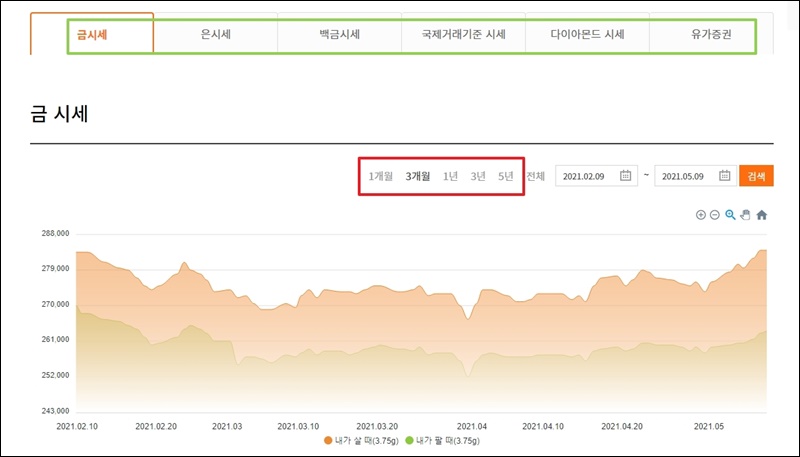Select the 3년 period filter
800x457 pixels.
478,176
